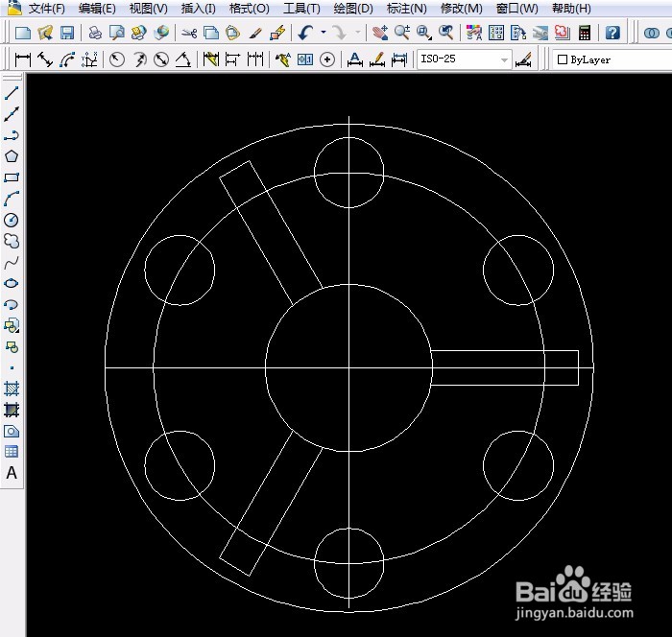Open the 编辑(E) menu

[97, 9]
